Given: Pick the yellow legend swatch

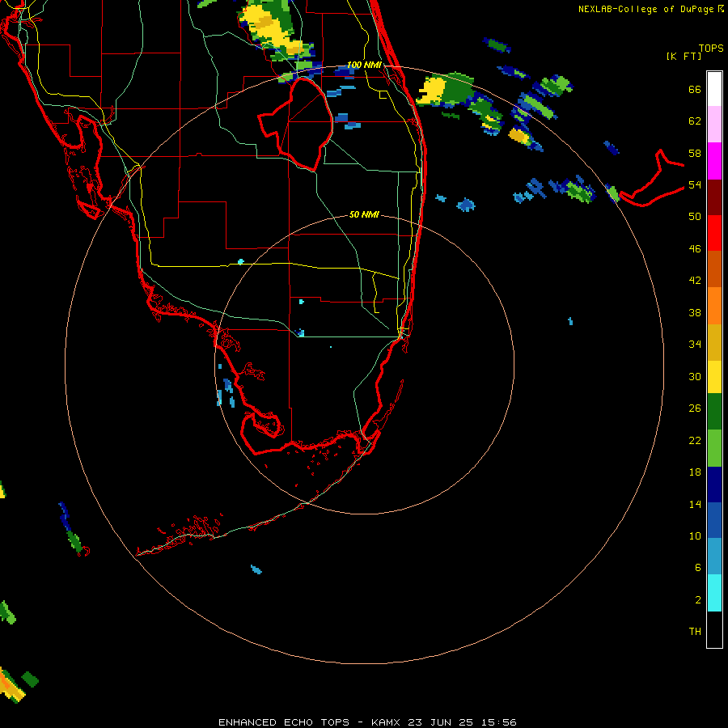Looking at the screenshot, I should click(x=714, y=376).
